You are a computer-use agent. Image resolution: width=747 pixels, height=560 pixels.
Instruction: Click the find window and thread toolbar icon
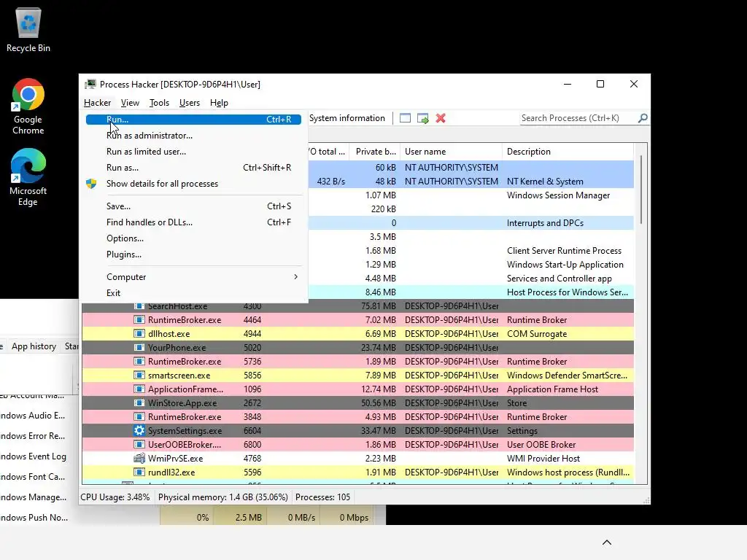tap(422, 118)
